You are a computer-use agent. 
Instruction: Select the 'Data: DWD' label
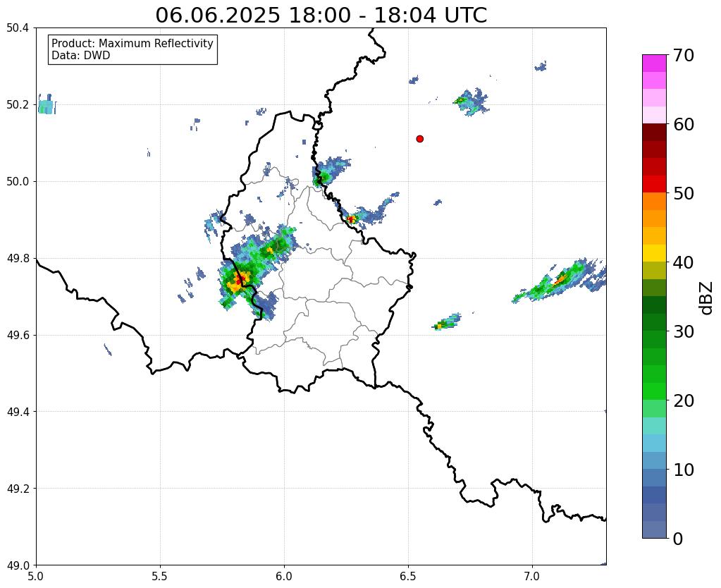click(81, 56)
